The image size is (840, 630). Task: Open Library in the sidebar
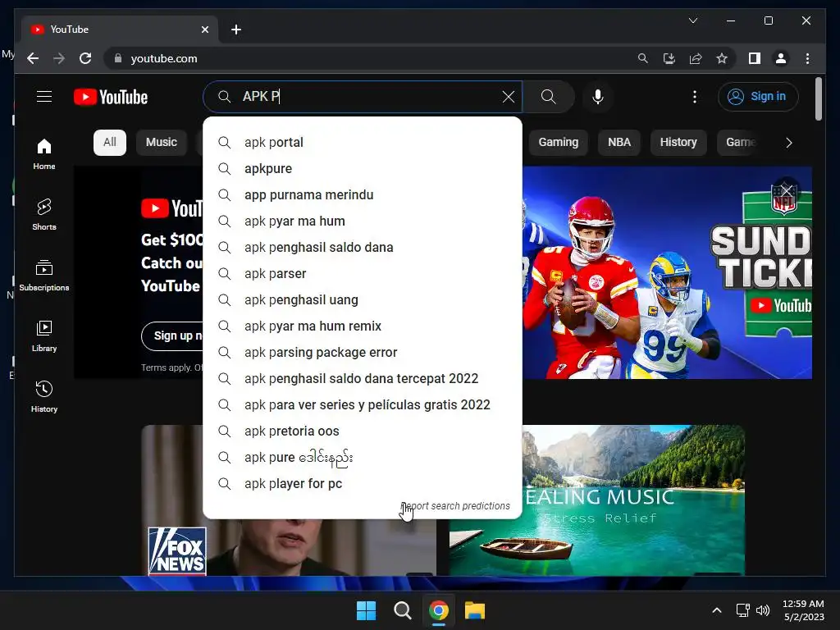pyautogui.click(x=44, y=336)
